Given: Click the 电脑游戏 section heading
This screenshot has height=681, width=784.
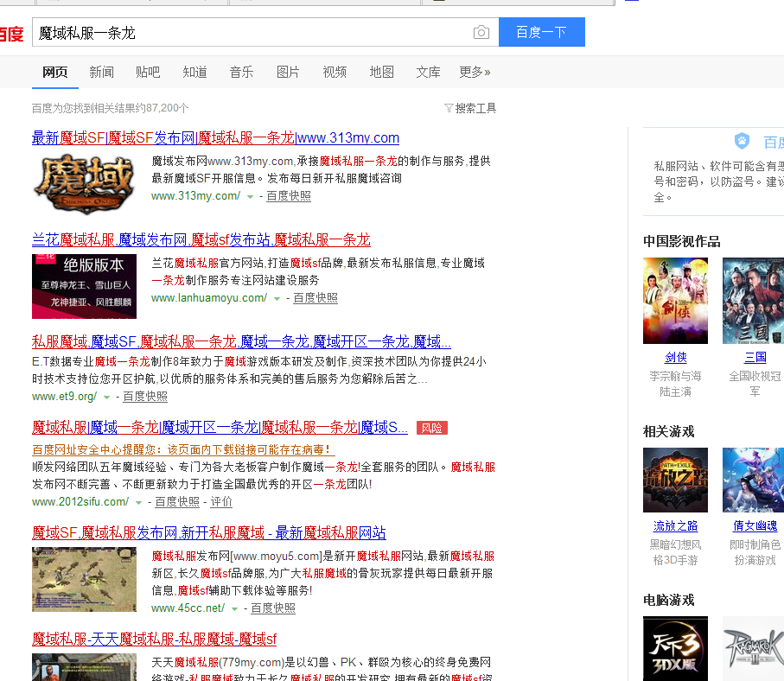Looking at the screenshot, I should click(668, 600).
